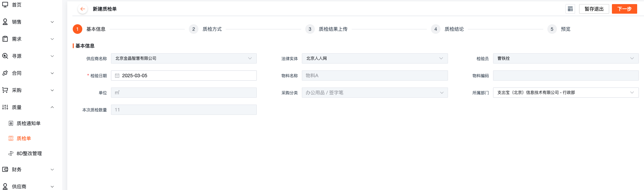
Task: Click the 检验日期 date input field
Action: tap(184, 76)
